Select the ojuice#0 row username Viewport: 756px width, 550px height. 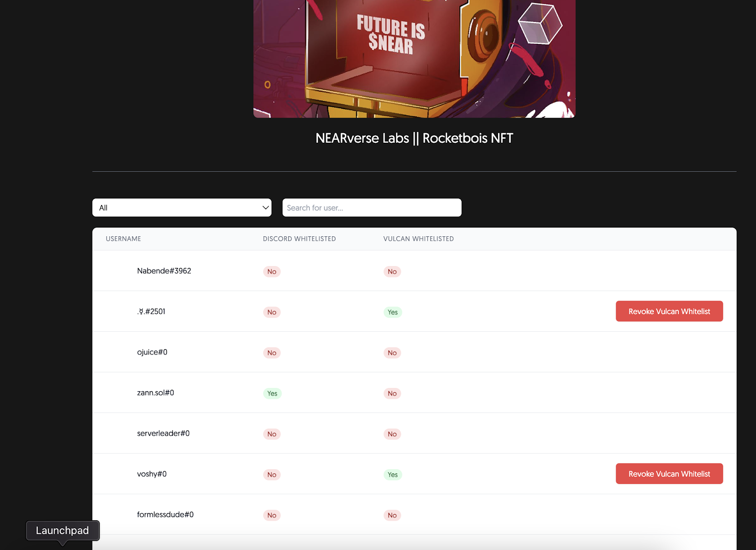pos(152,352)
